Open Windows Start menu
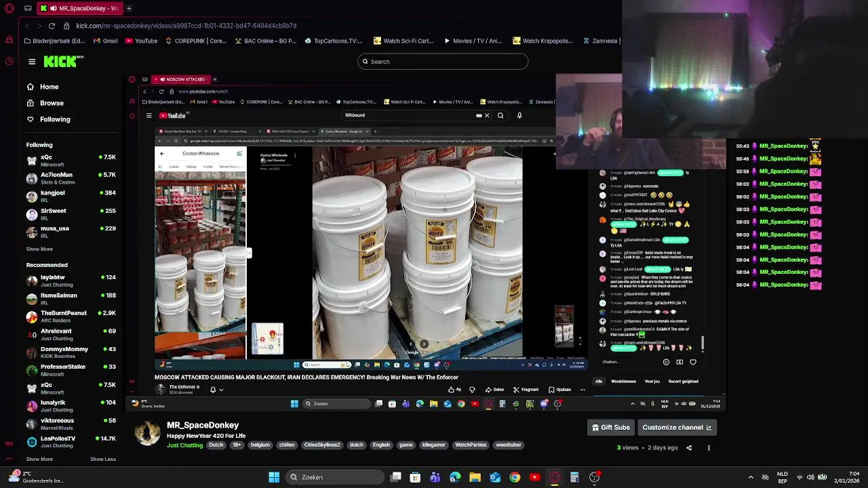868x488 pixels. 274,477
